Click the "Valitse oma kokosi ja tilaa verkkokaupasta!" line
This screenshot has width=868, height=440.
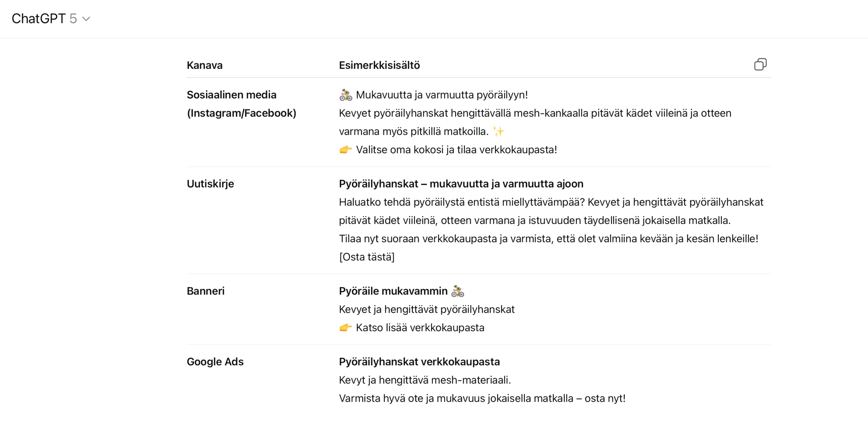click(456, 150)
